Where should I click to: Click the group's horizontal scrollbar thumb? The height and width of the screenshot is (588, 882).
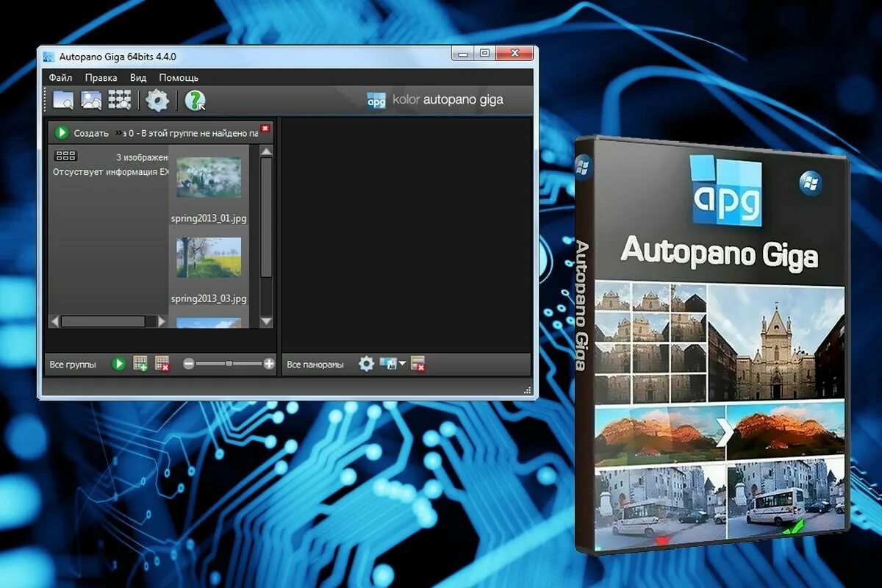(103, 321)
